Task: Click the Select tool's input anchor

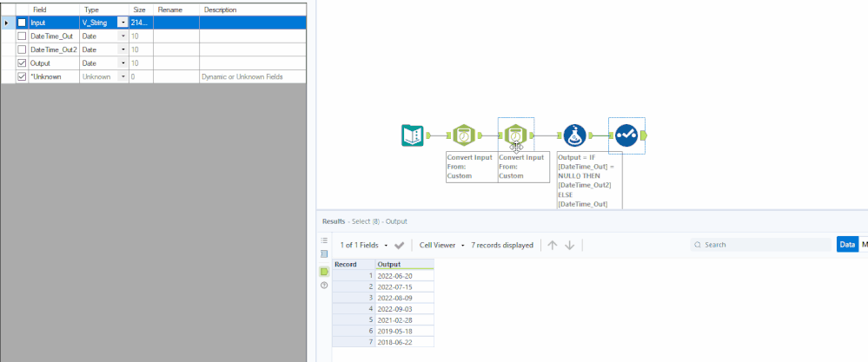Action: coord(611,135)
